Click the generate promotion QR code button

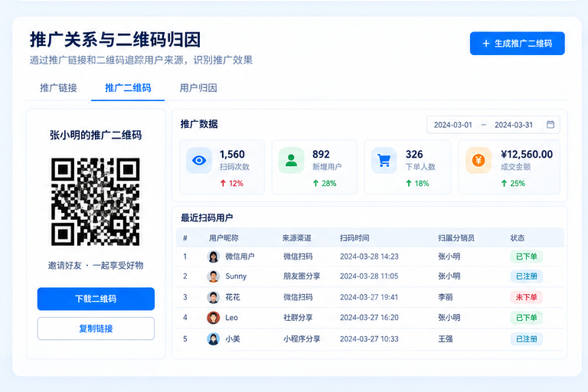pos(517,44)
